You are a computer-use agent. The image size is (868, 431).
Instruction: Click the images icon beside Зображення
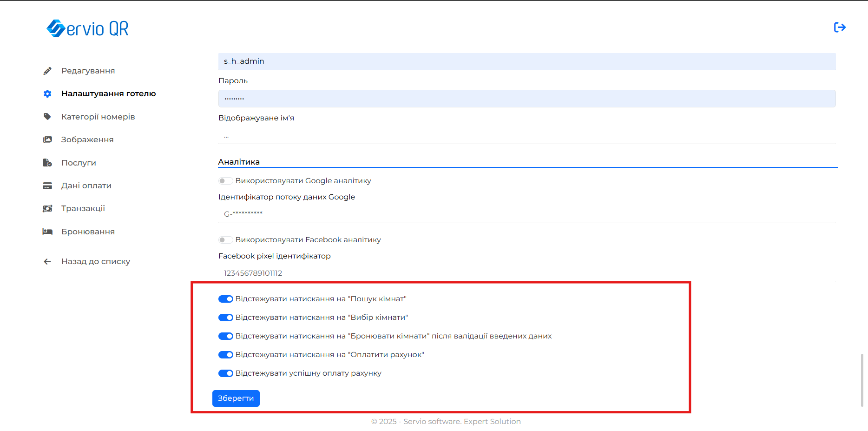point(47,139)
